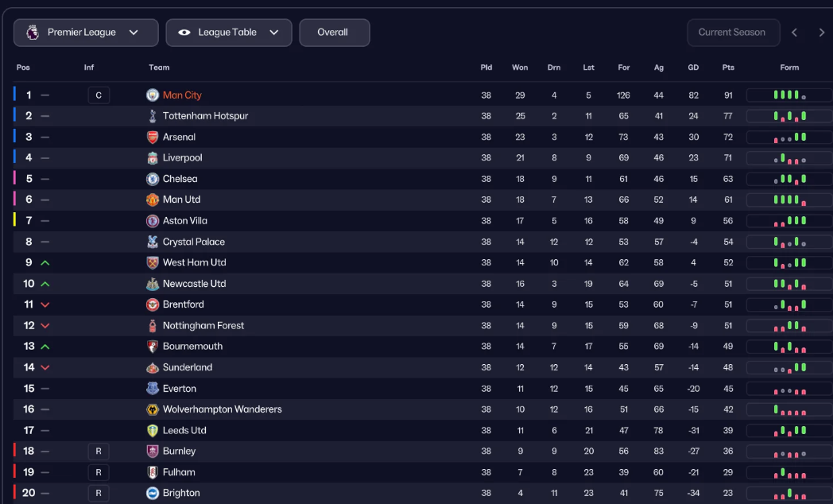This screenshot has height=504, width=833.
Task: Click the Liverpool crest icon
Action: 153,158
